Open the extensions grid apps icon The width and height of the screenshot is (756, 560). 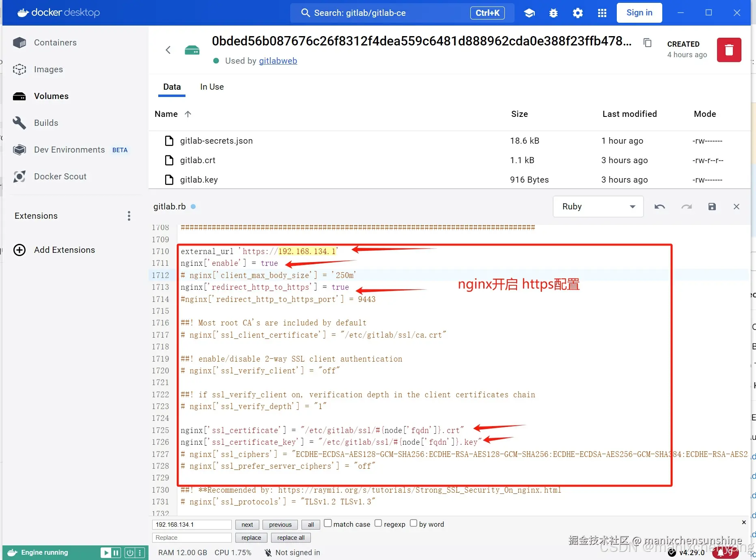point(602,13)
